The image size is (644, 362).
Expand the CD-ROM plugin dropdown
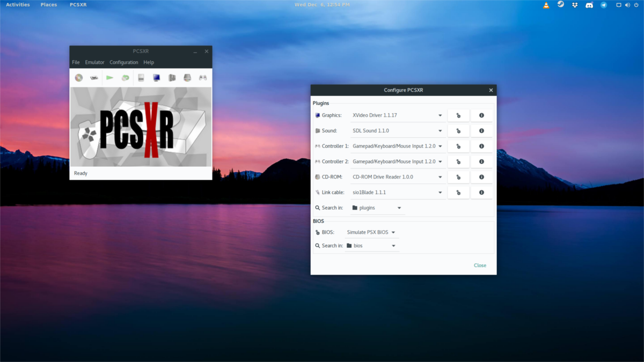[x=398, y=177]
